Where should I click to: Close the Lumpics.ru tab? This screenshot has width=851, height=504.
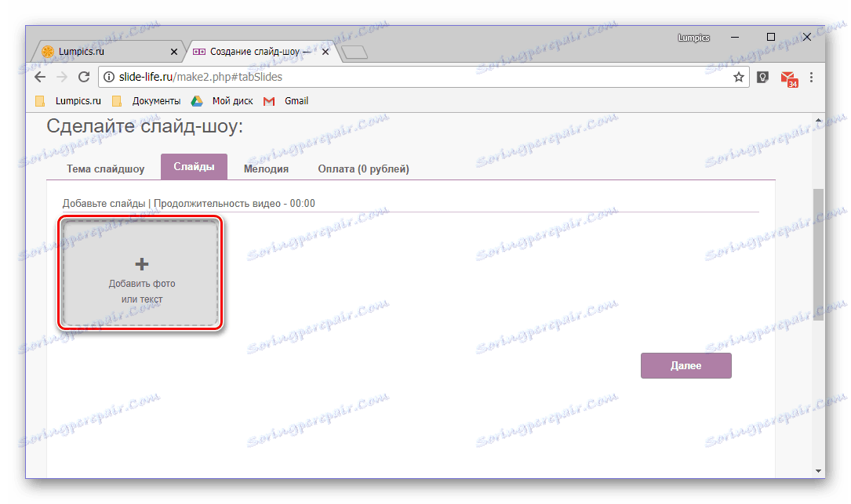[x=173, y=52]
